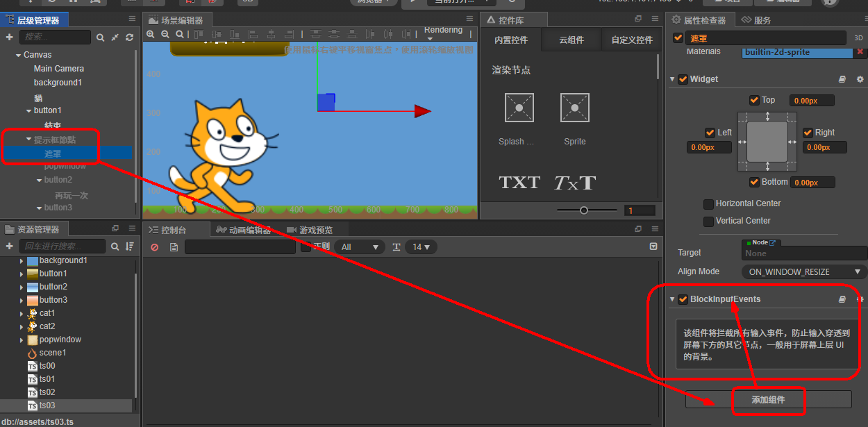
Task: Remove builtin-2d-sprite material with red X
Action: pos(860,52)
